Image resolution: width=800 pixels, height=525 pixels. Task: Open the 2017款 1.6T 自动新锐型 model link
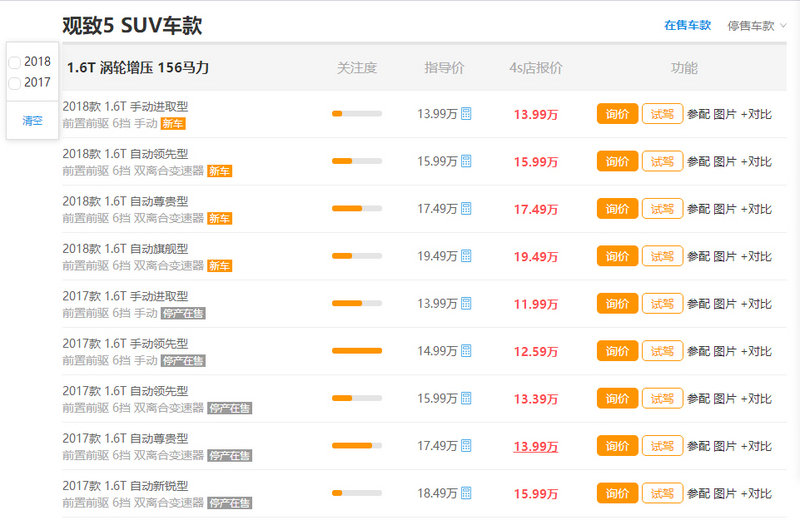coord(125,486)
